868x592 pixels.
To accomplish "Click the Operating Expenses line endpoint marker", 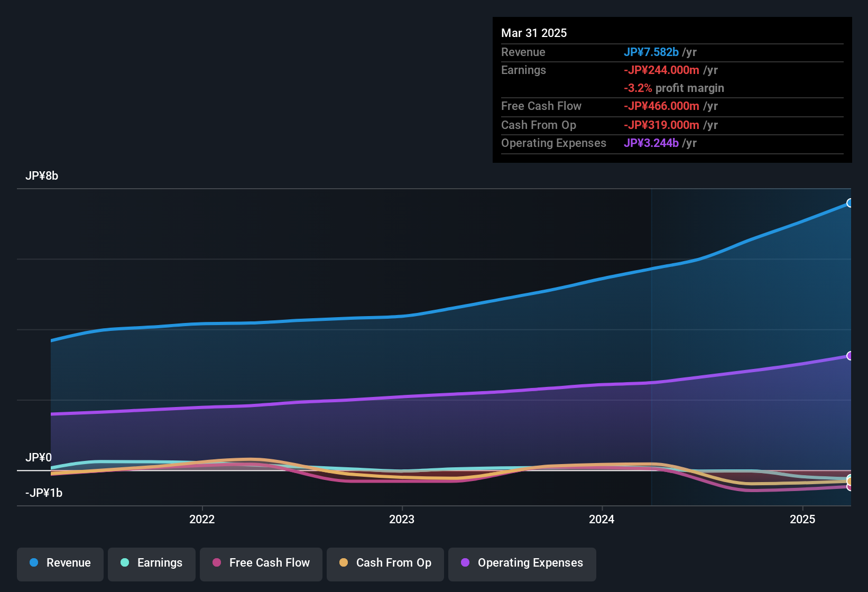I will [850, 356].
